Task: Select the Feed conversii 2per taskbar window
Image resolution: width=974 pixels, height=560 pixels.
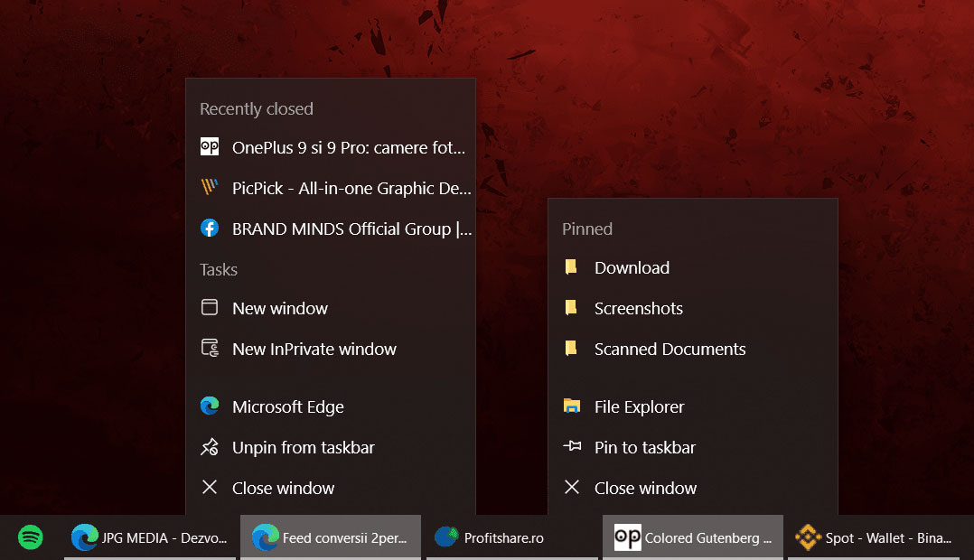Action: 330,537
